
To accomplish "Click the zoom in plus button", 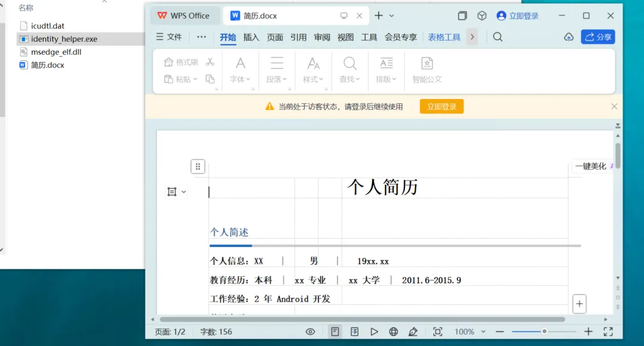I will (588, 332).
